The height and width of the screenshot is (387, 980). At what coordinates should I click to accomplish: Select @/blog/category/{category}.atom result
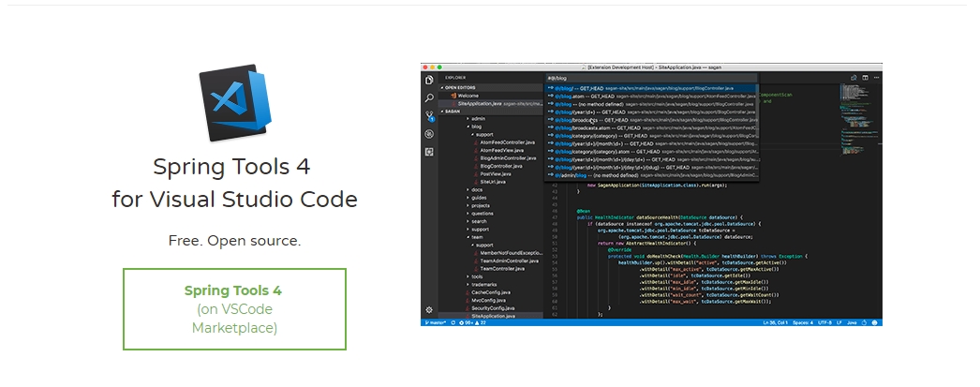point(652,151)
